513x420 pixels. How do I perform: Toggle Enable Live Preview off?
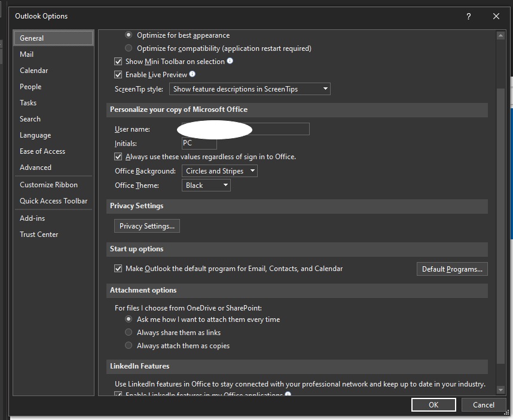tap(118, 74)
